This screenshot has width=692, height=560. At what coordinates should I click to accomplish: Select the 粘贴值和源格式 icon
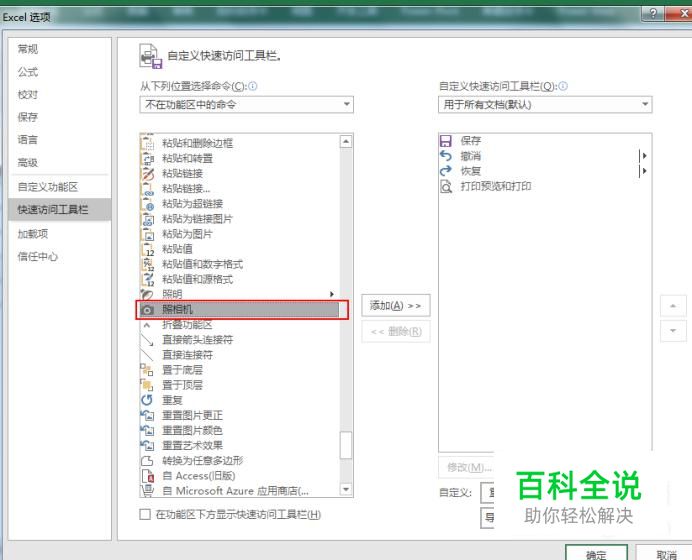tap(147, 279)
